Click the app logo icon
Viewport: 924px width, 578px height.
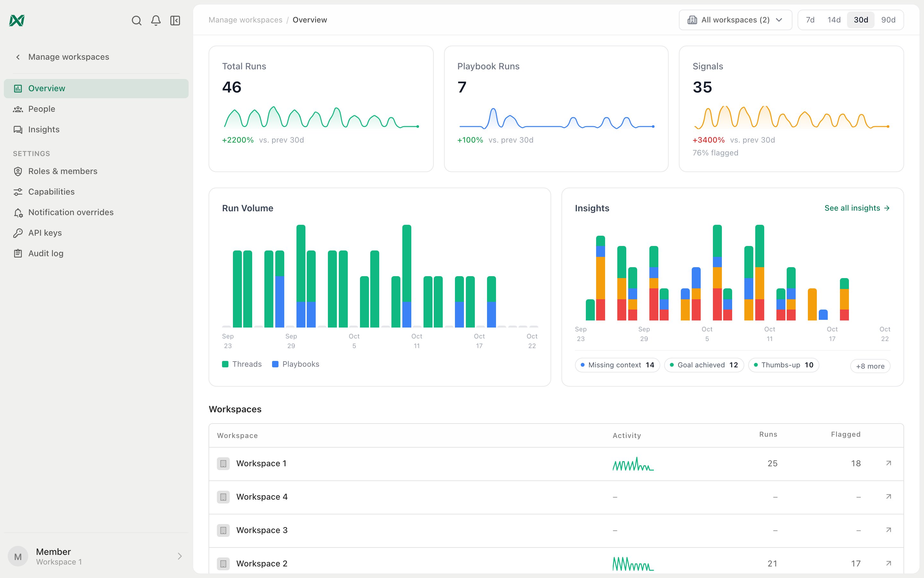tap(17, 20)
